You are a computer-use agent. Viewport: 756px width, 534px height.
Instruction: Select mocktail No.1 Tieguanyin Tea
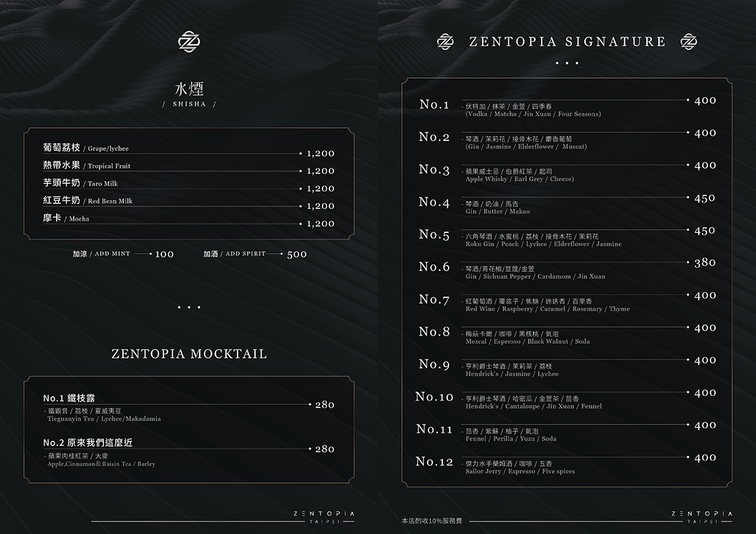188,408
